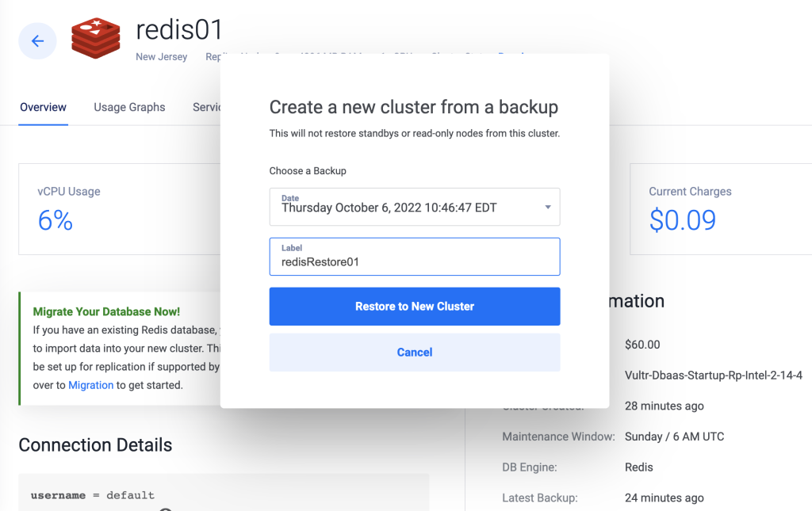This screenshot has height=511, width=812.
Task: Click the New Jersey region label
Action: click(161, 57)
